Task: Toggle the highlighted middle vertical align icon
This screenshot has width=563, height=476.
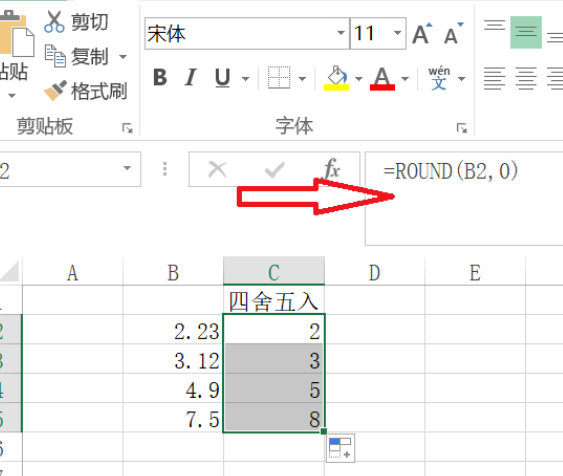Action: [x=526, y=32]
